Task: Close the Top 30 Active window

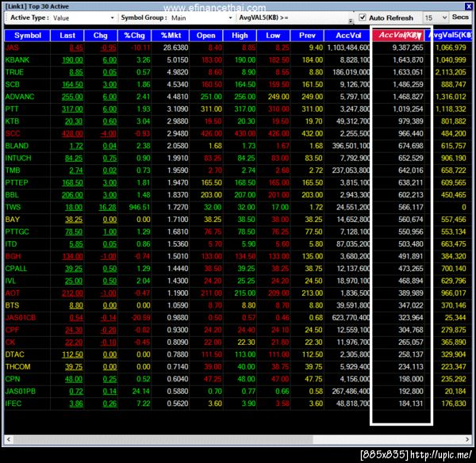Action: (x=468, y=6)
